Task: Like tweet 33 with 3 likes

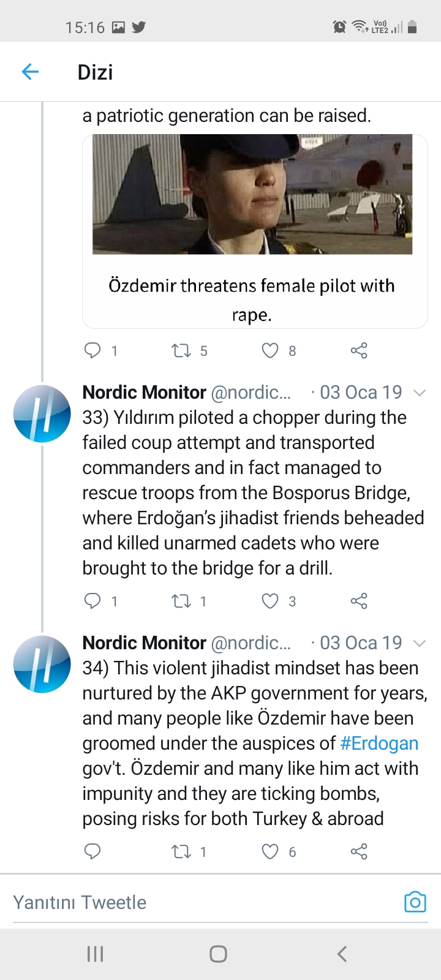Action: point(270,601)
